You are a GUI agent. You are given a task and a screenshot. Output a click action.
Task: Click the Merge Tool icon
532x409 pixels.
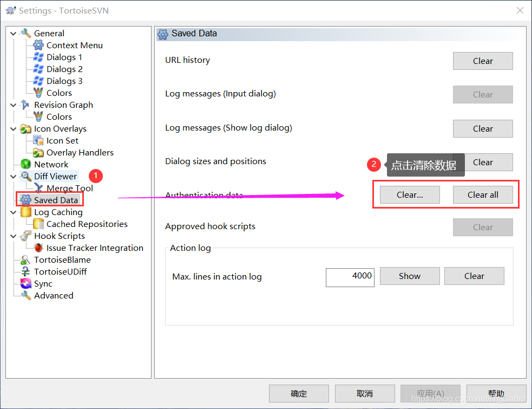tap(38, 188)
